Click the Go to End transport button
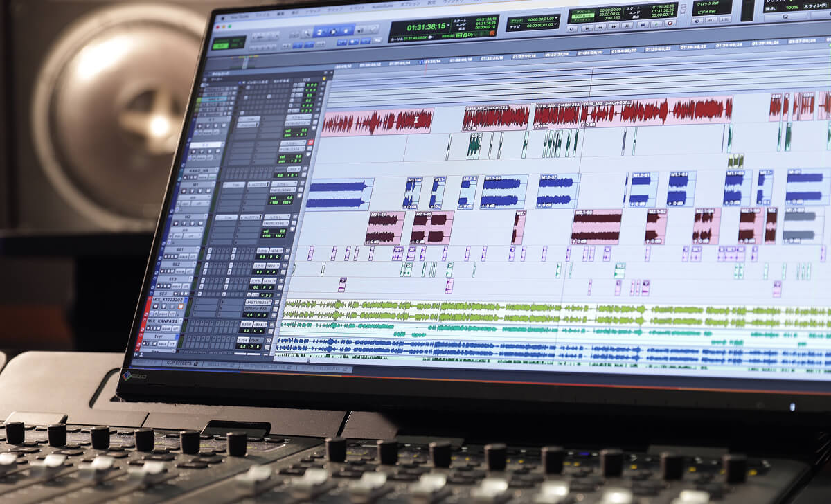 coord(628,26)
